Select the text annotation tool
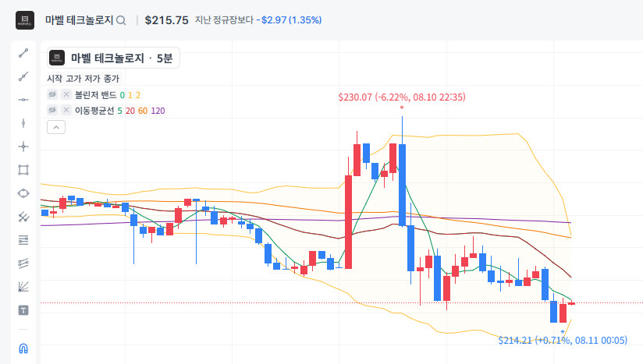The height and width of the screenshot is (364, 643). [x=23, y=310]
